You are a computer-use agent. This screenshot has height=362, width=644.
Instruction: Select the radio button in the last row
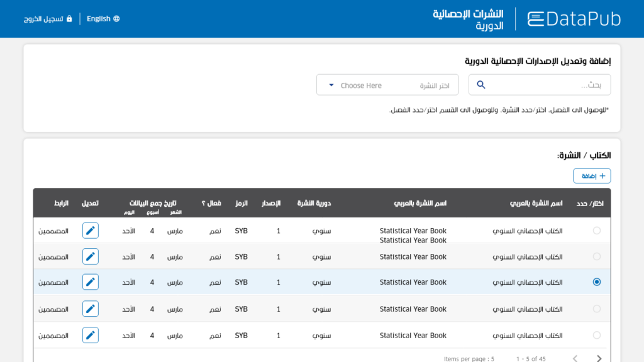597,335
